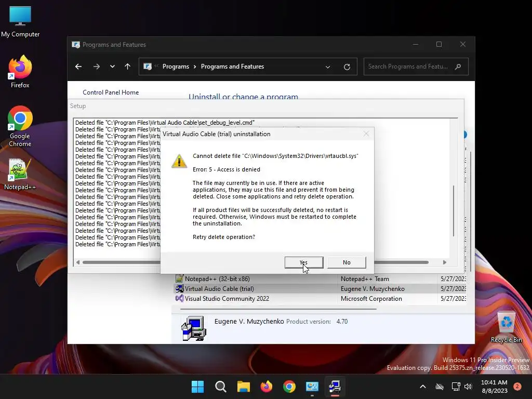The image size is (532, 399).
Task: Click the cloud sync tray icon
Action: pos(440,387)
